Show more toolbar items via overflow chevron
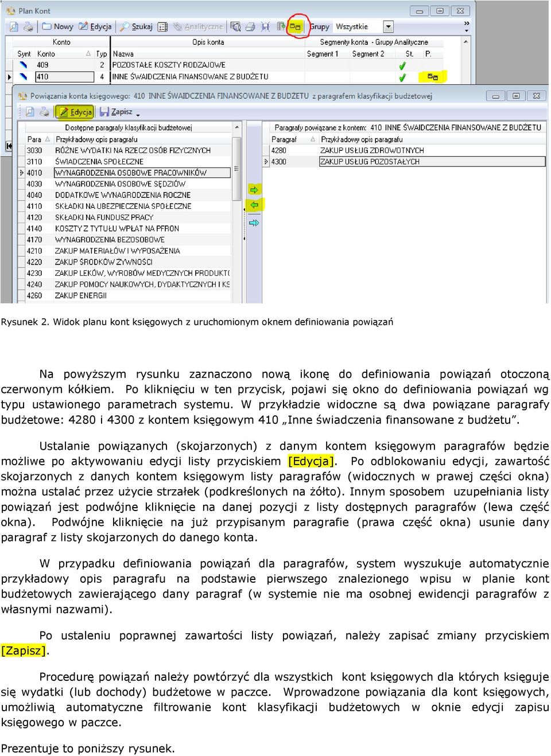Image resolution: width=551 pixels, height=756 pixels. pos(467,24)
